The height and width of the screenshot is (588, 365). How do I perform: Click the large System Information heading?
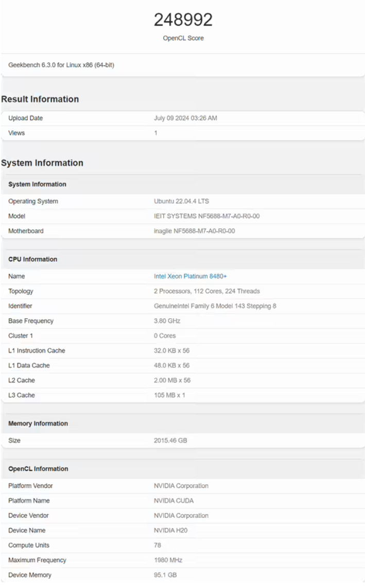click(x=42, y=163)
